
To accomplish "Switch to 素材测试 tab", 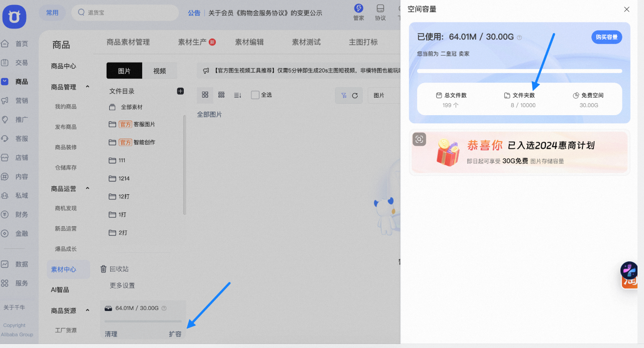I will coord(306,42).
